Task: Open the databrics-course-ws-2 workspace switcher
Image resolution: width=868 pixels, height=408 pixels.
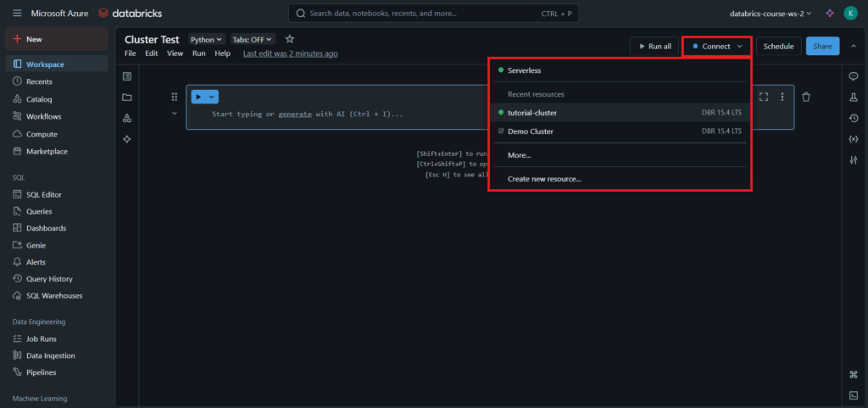Action: [x=771, y=14]
